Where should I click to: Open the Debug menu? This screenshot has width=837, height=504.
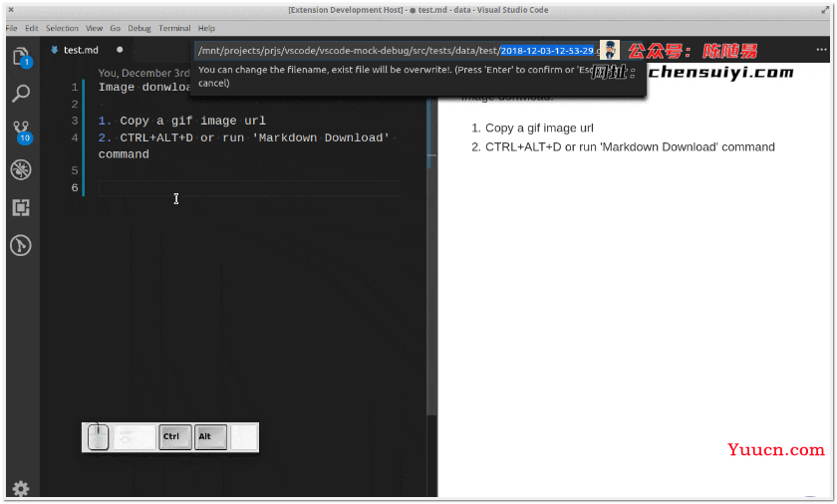point(139,28)
